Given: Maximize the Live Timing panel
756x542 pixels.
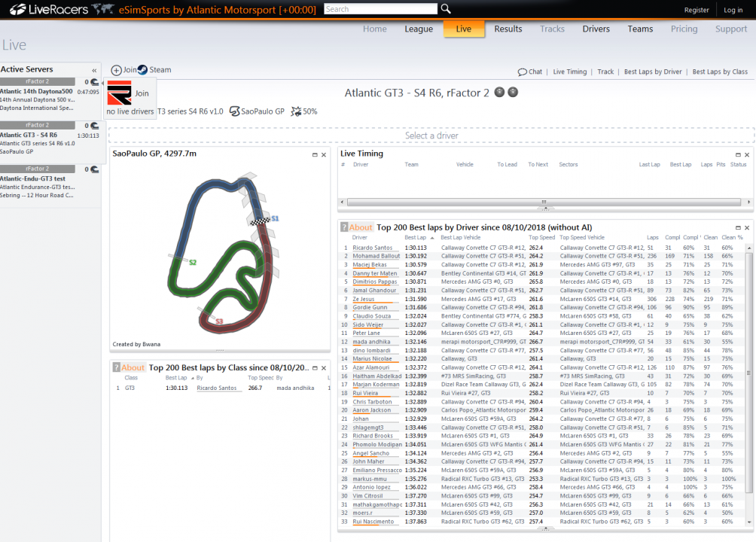Looking at the screenshot, I should coord(738,155).
